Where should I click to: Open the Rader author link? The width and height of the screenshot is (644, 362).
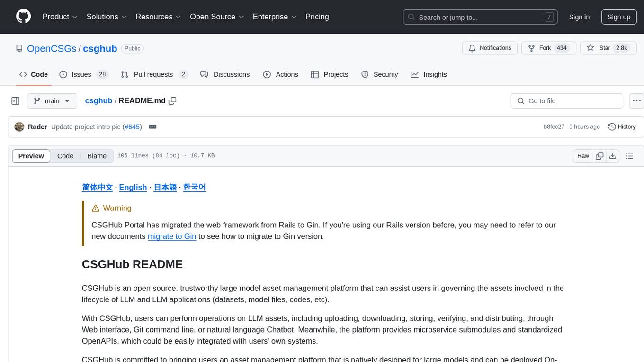click(37, 127)
